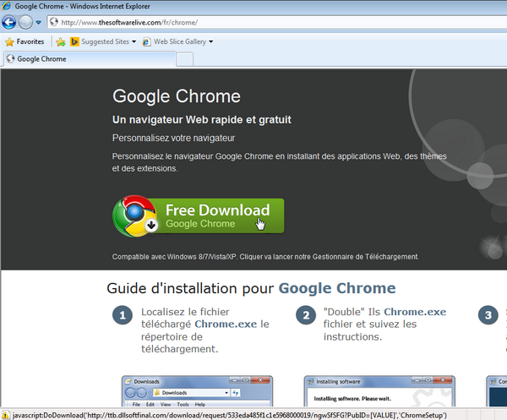
Task: Open the Favorites star button
Action: 25,41
